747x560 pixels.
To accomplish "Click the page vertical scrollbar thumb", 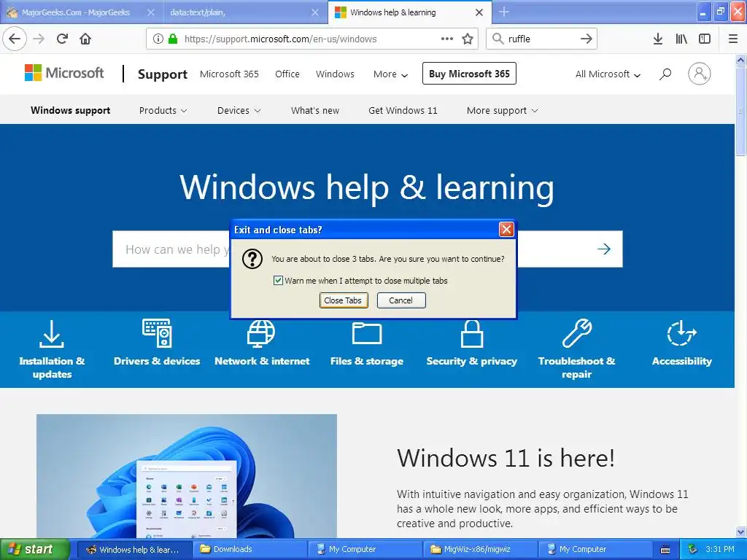I will pyautogui.click(x=740, y=111).
